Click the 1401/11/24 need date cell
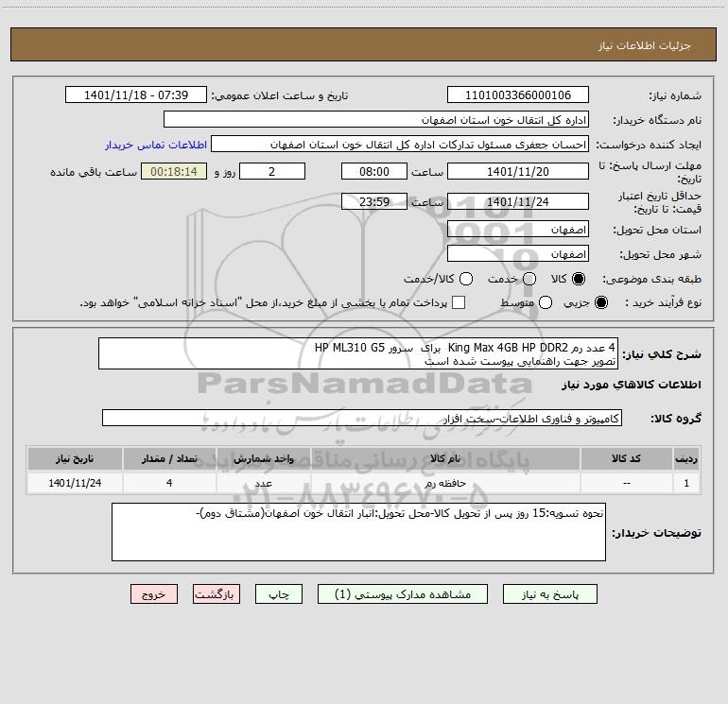The height and width of the screenshot is (704, 728). point(75,484)
